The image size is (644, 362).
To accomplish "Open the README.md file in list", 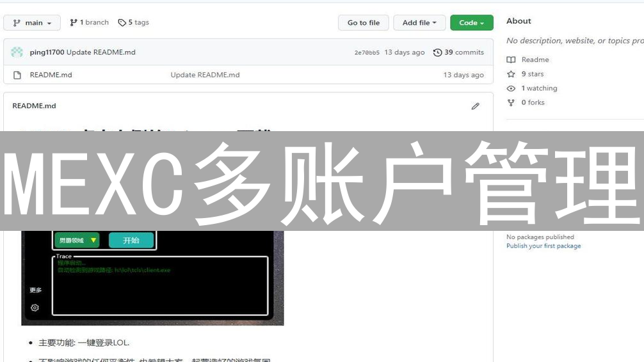I will tap(51, 75).
